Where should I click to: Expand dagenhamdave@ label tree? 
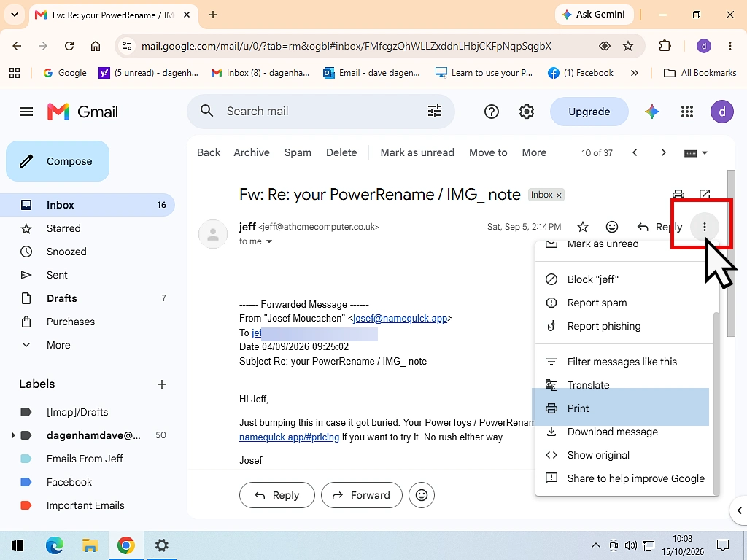coord(13,435)
